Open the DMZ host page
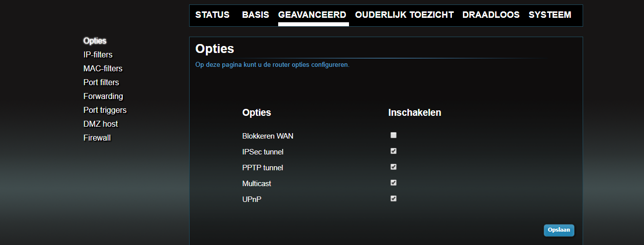 point(101,124)
